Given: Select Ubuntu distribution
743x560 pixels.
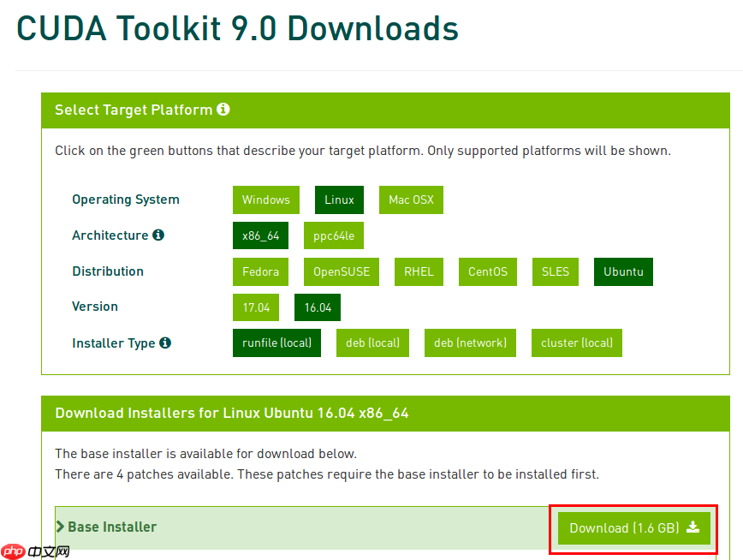Looking at the screenshot, I should (623, 271).
